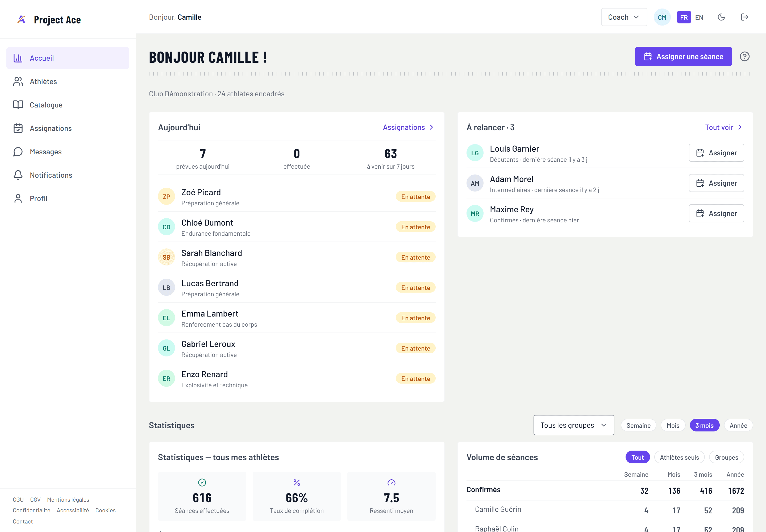Select the Groupes filter tab
The image size is (766, 532).
(x=726, y=457)
